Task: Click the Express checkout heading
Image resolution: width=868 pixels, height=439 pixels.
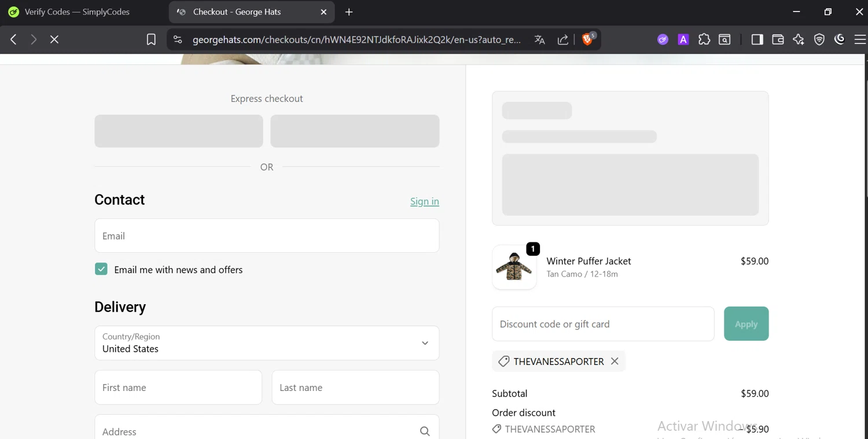Action: [x=267, y=98]
